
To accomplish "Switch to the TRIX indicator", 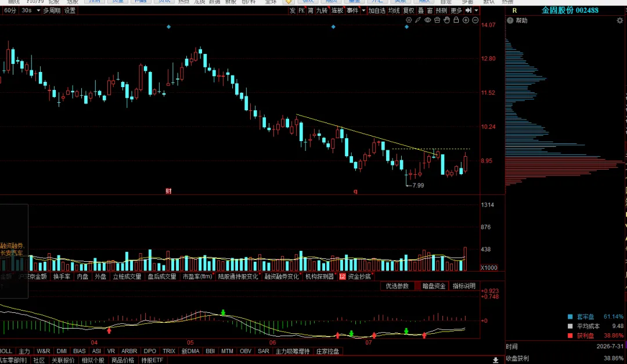I will pos(169,351).
